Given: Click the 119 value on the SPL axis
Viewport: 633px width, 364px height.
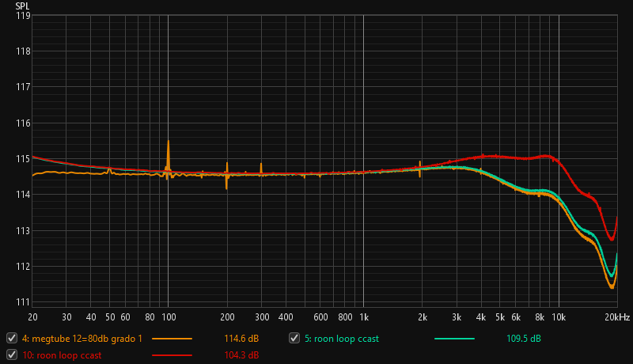Looking at the screenshot, I should (23, 16).
